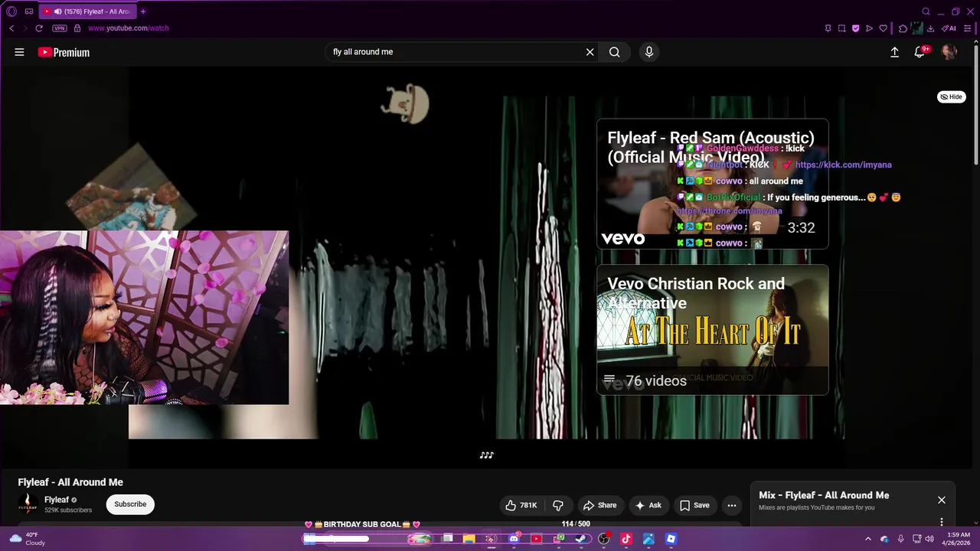Reload the YouTube page

tap(39, 28)
